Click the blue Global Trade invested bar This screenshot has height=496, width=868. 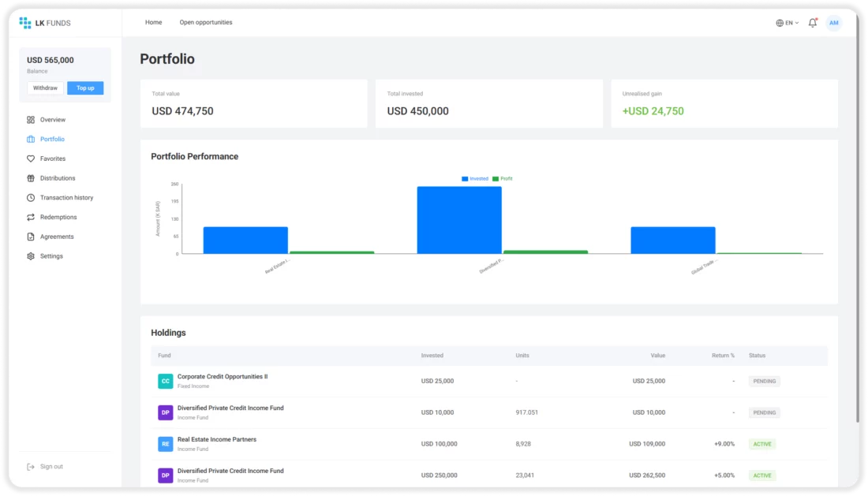coord(673,240)
